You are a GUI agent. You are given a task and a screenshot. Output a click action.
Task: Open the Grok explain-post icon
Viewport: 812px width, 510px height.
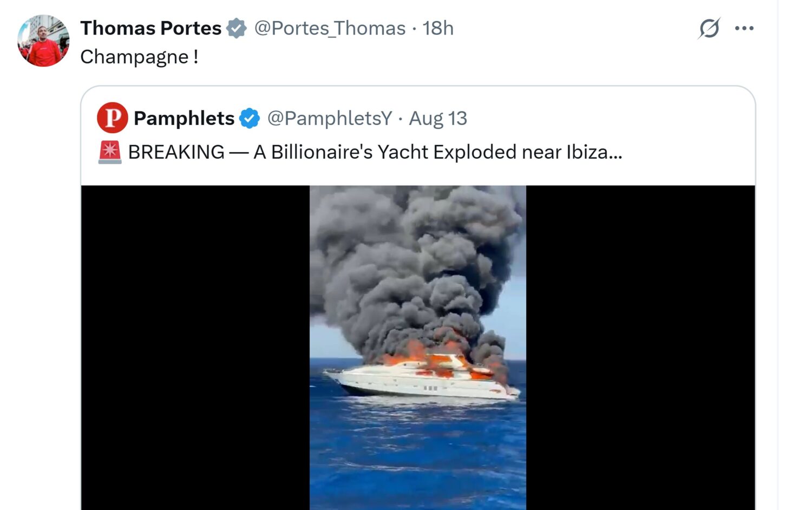(x=709, y=28)
